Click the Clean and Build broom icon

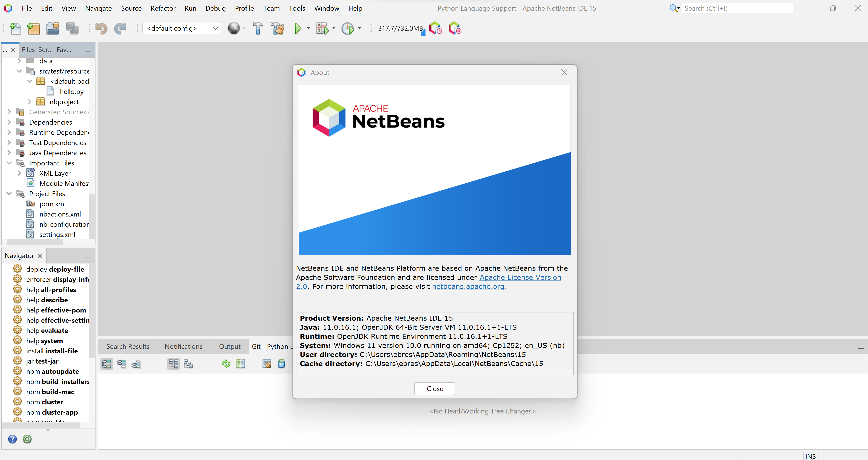(277, 28)
